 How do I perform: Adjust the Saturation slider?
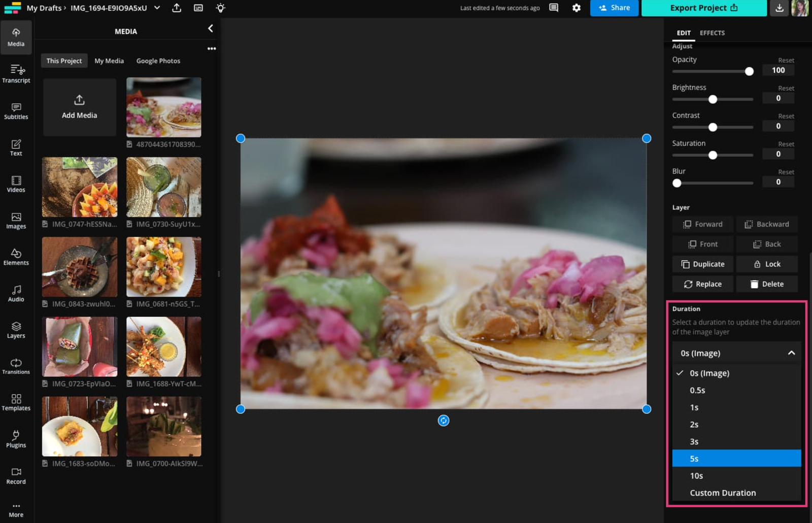coord(713,155)
